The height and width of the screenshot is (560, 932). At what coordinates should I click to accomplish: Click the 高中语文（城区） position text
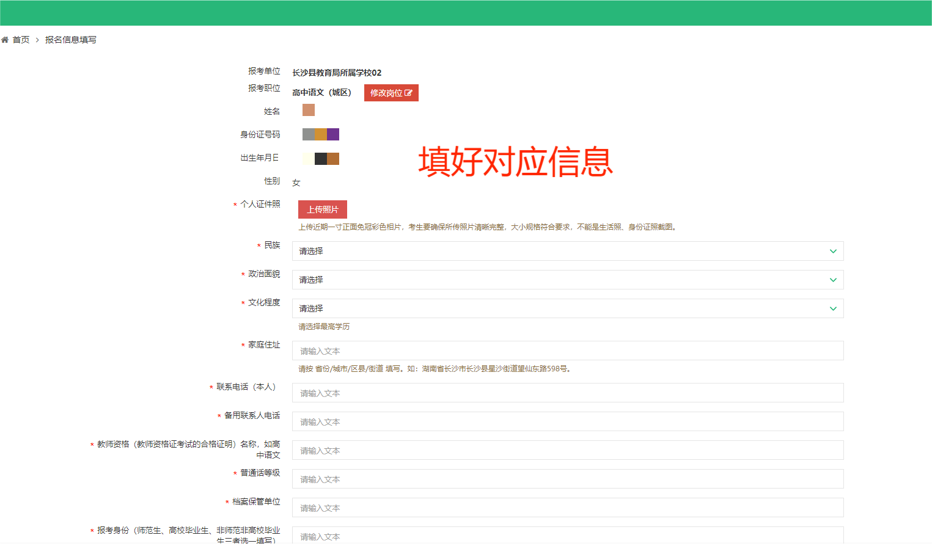[x=322, y=92]
